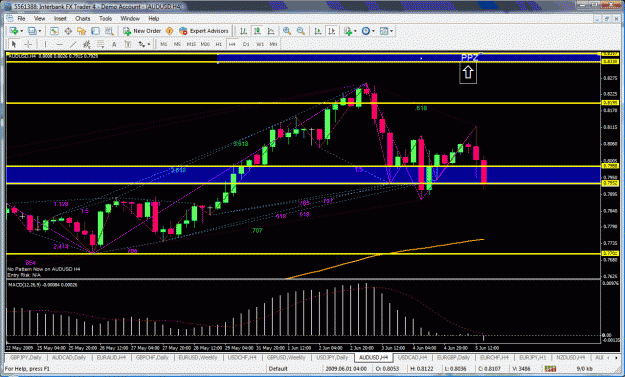Switch to USDCAD,H4 chart tab
Image resolution: width=625 pixels, height=377 pixels.
[x=412, y=357]
